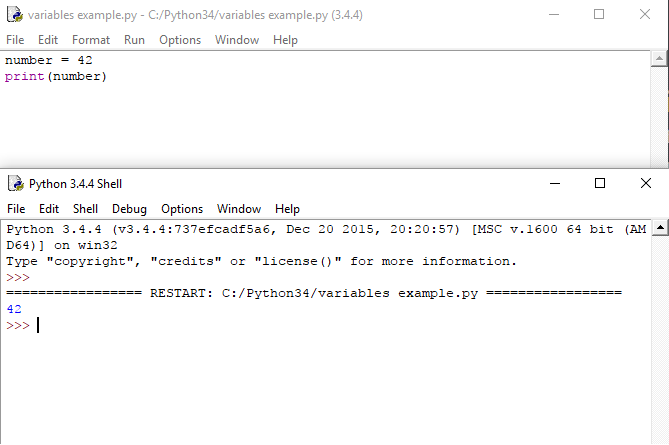Minimize the variables example.py editor window

(553, 15)
